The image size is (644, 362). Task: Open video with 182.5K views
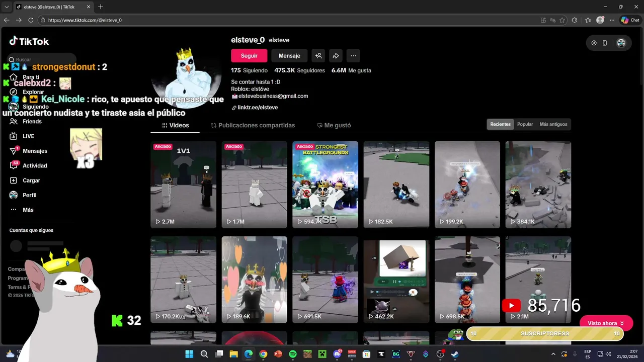tap(396, 185)
